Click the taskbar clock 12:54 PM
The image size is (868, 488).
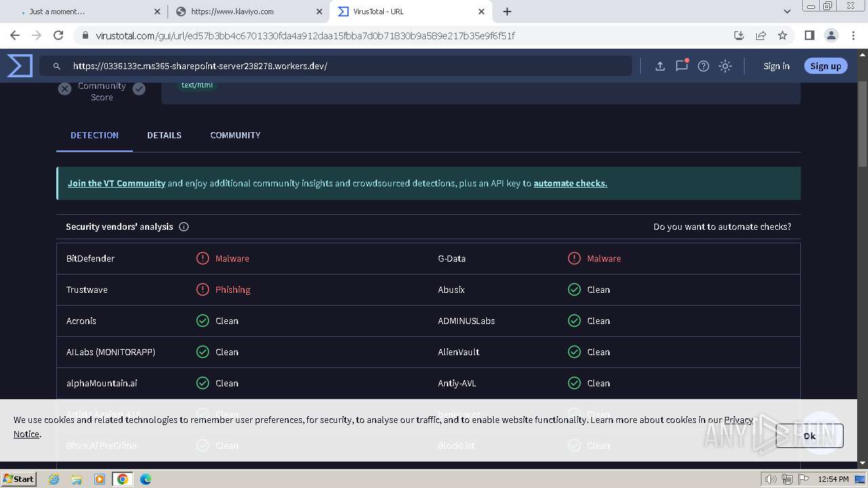(x=833, y=479)
